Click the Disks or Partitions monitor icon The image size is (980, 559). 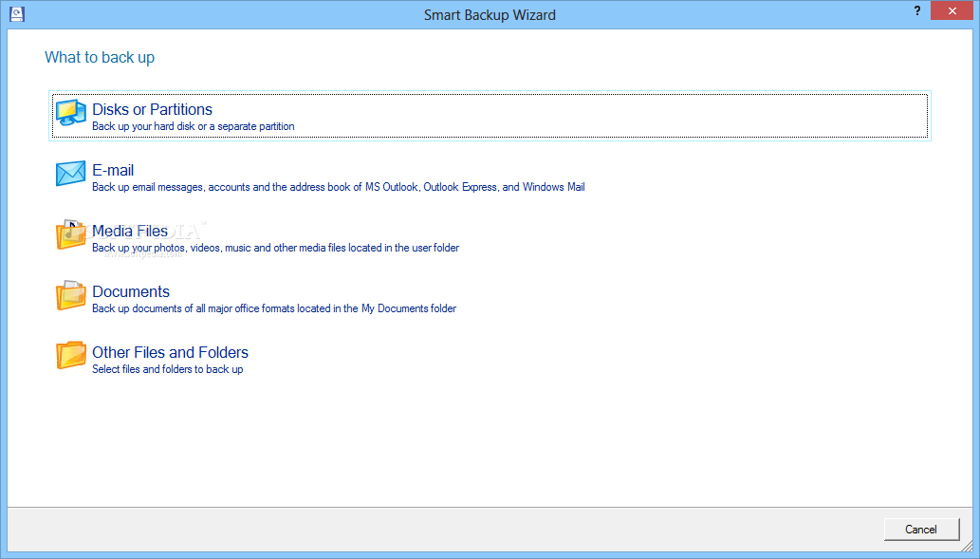pos(70,113)
